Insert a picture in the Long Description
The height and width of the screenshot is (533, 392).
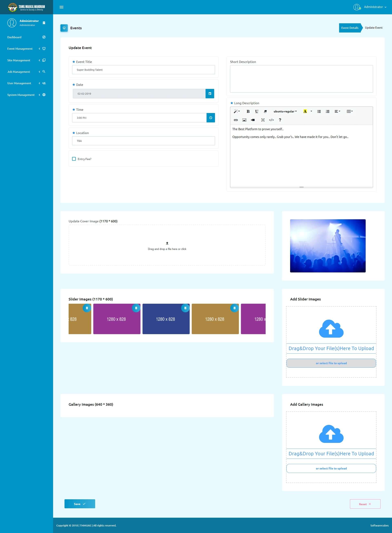click(x=244, y=120)
